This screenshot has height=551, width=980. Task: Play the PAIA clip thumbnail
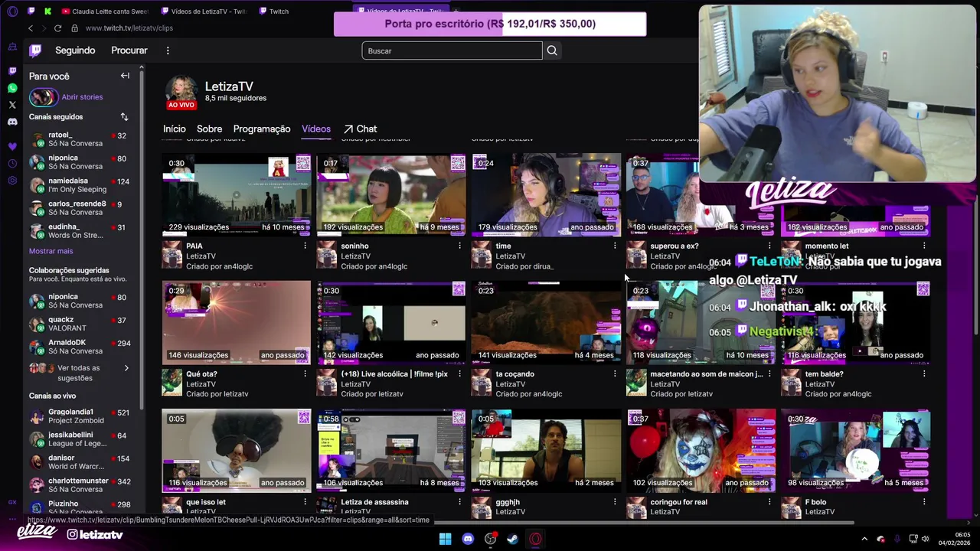237,194
